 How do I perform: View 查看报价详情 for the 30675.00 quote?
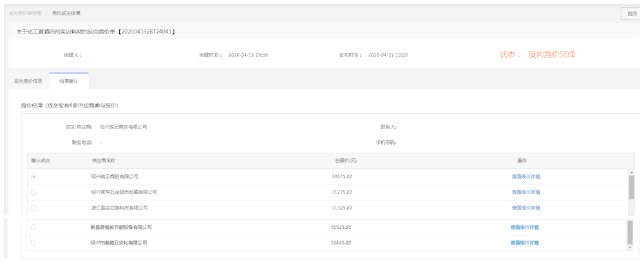coord(526,176)
